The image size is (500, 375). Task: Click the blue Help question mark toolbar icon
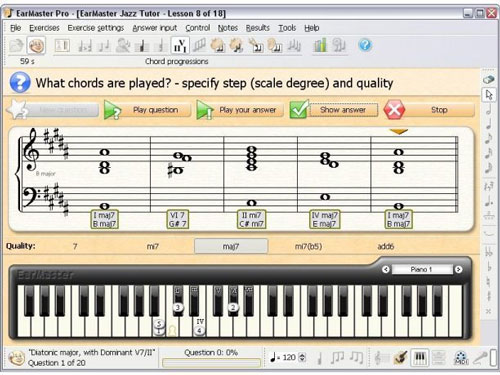365,45
